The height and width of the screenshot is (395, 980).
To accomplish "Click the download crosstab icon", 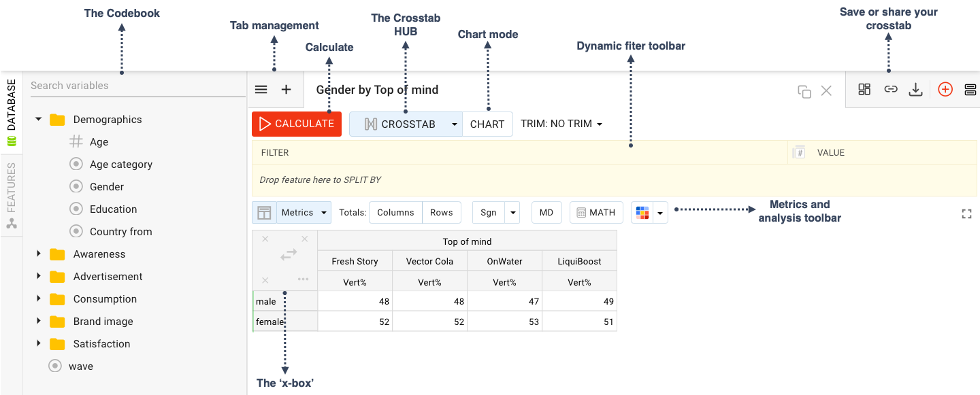I will [915, 89].
